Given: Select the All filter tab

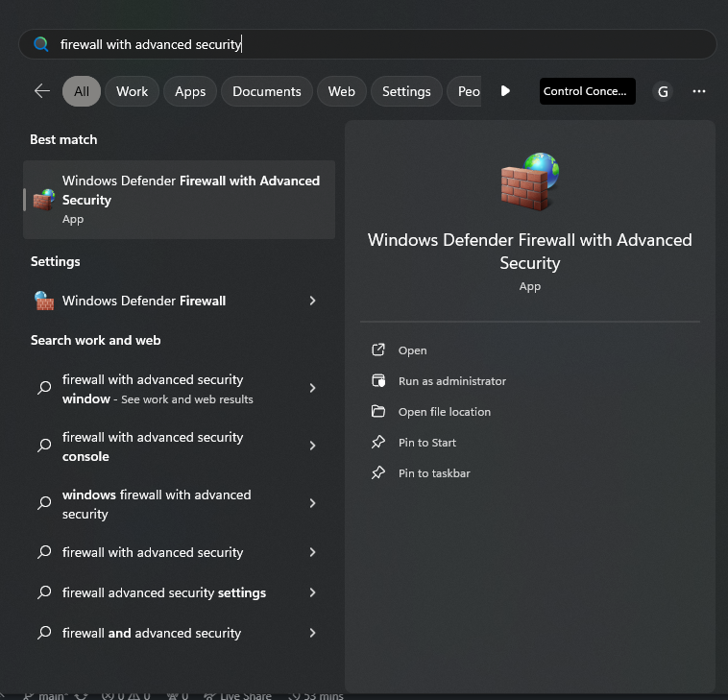Looking at the screenshot, I should [x=82, y=91].
